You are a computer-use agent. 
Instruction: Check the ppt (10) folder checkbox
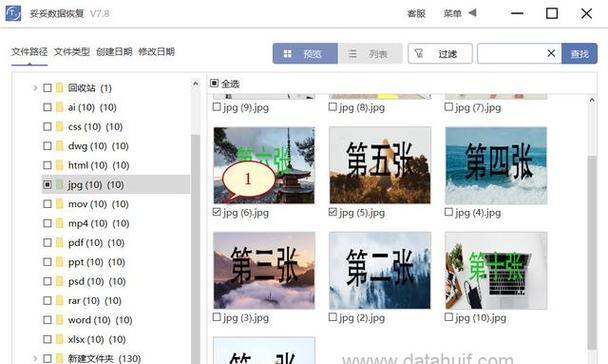pos(47,262)
